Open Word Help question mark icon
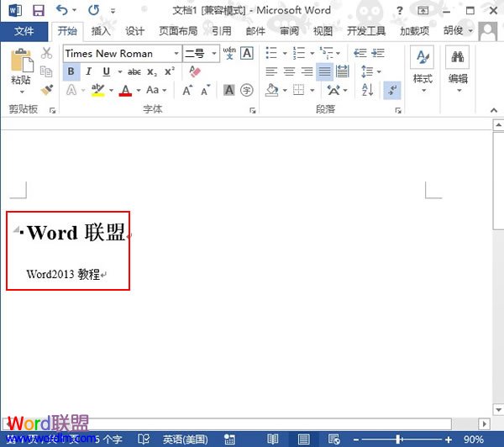 (399, 11)
